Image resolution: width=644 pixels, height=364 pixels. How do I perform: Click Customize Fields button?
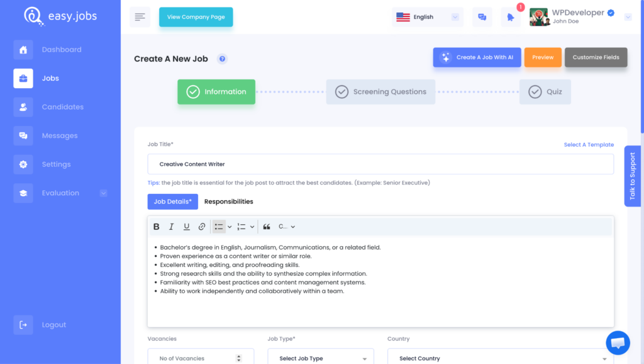596,57
